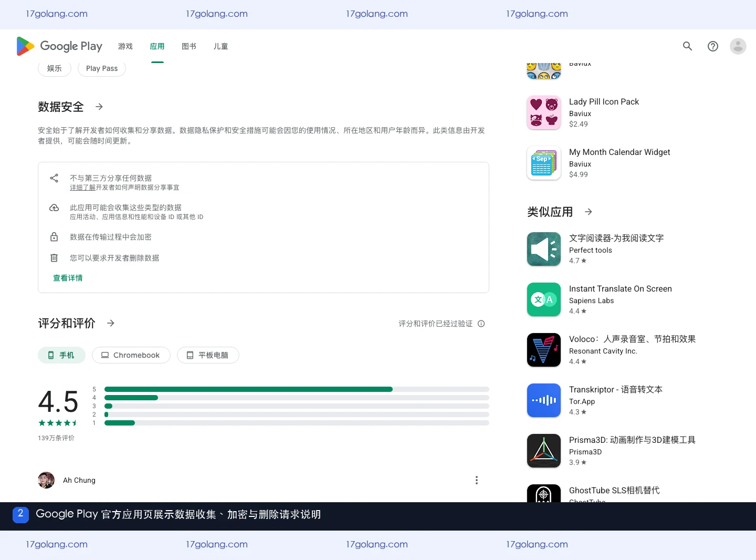The image size is (756, 560).
Task: Click the 5-star rating bar
Action: point(297,389)
